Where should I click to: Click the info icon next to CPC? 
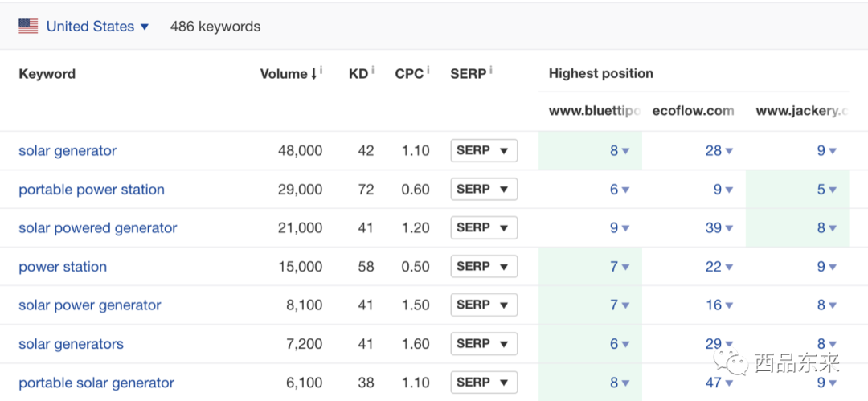(x=428, y=71)
